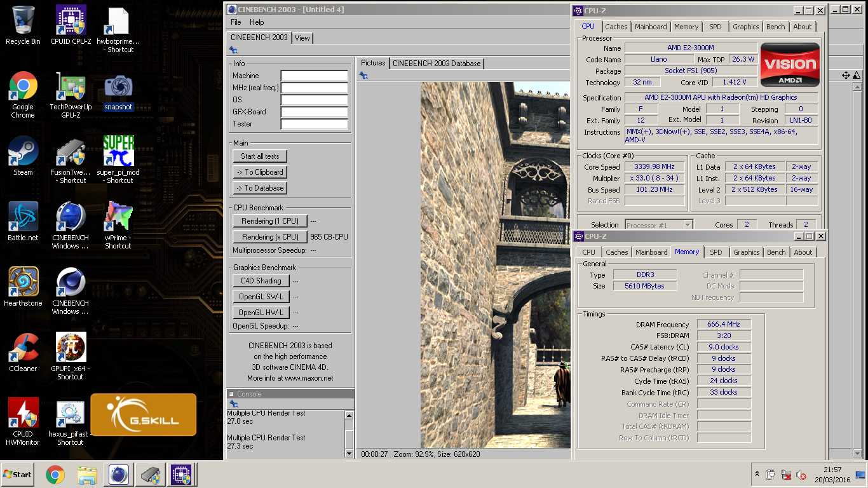Select the CINEBENCH 2003 Database tab
The image size is (868, 488).
pyautogui.click(x=437, y=64)
